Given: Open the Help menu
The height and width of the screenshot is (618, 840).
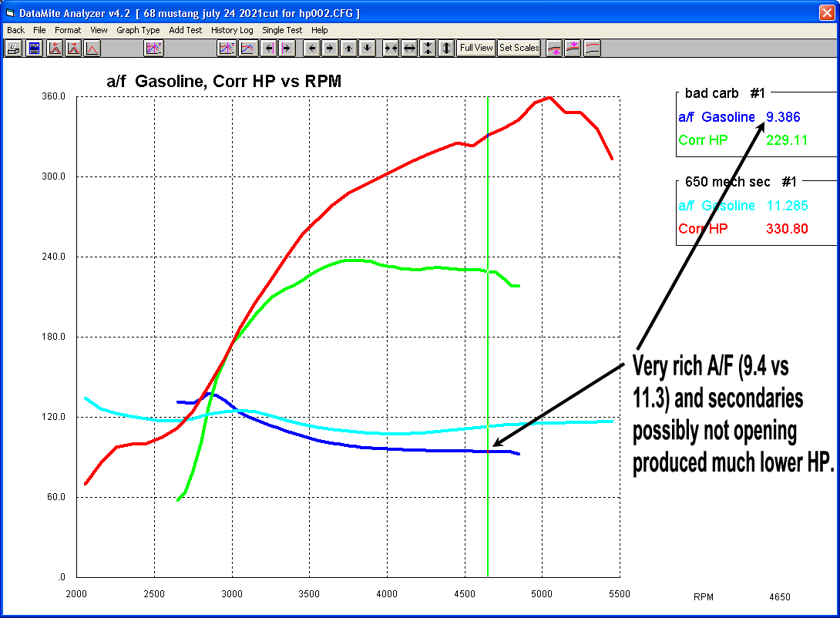Looking at the screenshot, I should click(319, 30).
